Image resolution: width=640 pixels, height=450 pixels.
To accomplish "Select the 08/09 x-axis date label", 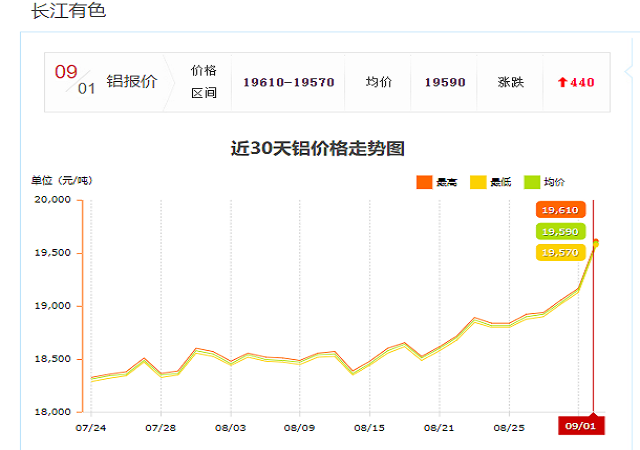I will (300, 427).
